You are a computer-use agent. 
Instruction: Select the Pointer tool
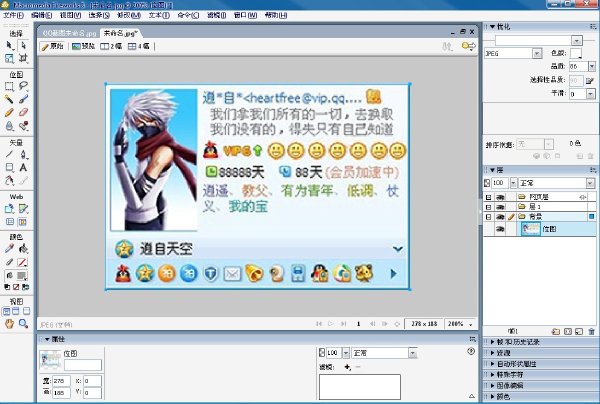10,46
